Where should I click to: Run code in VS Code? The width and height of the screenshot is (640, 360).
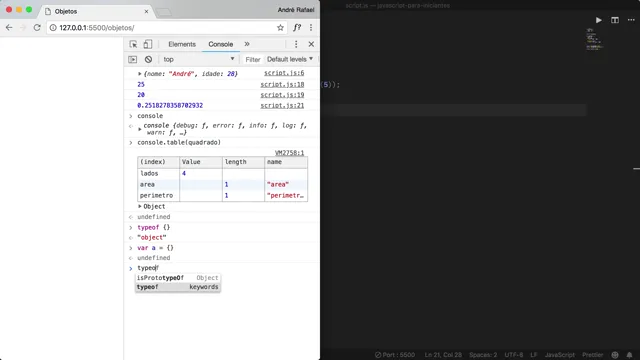coord(598,20)
